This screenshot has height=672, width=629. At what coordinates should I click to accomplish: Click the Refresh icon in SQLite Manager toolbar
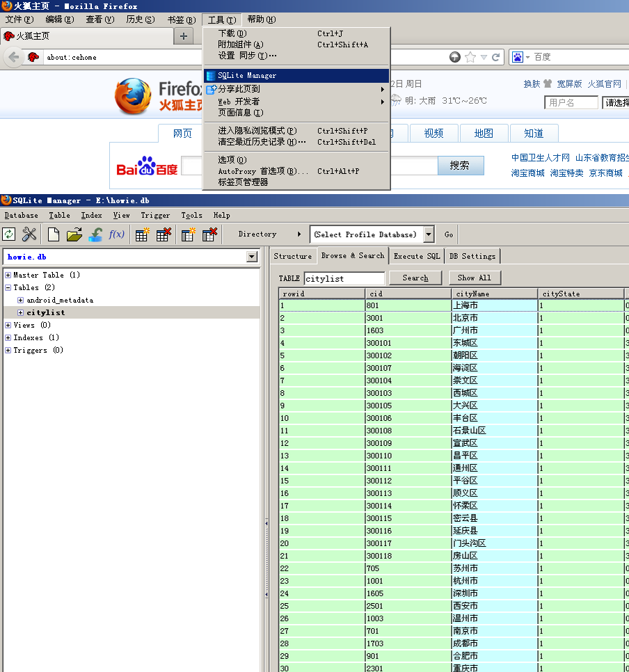pos(9,234)
